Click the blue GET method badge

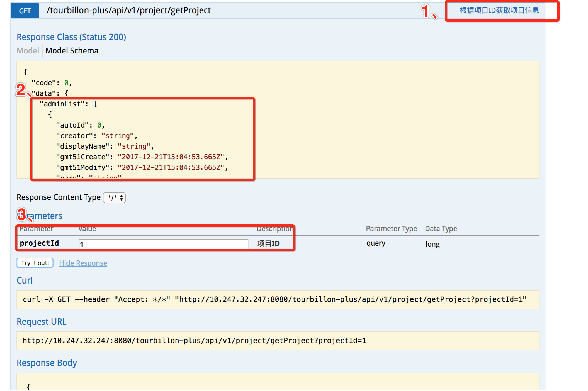25,11
